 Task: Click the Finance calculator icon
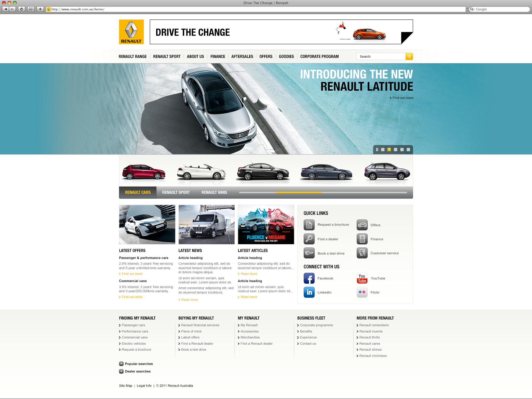pos(362,239)
